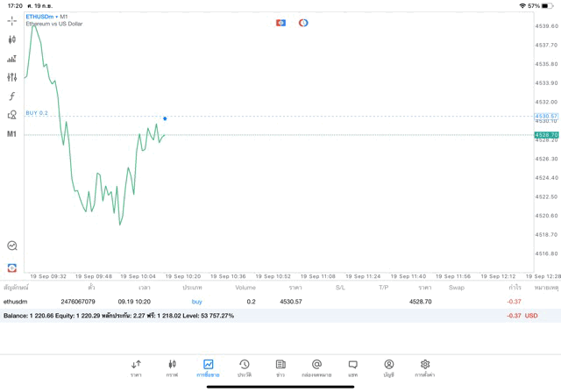Open the drawing objects shapes icon
This screenshot has width=561, height=392.
[11, 115]
